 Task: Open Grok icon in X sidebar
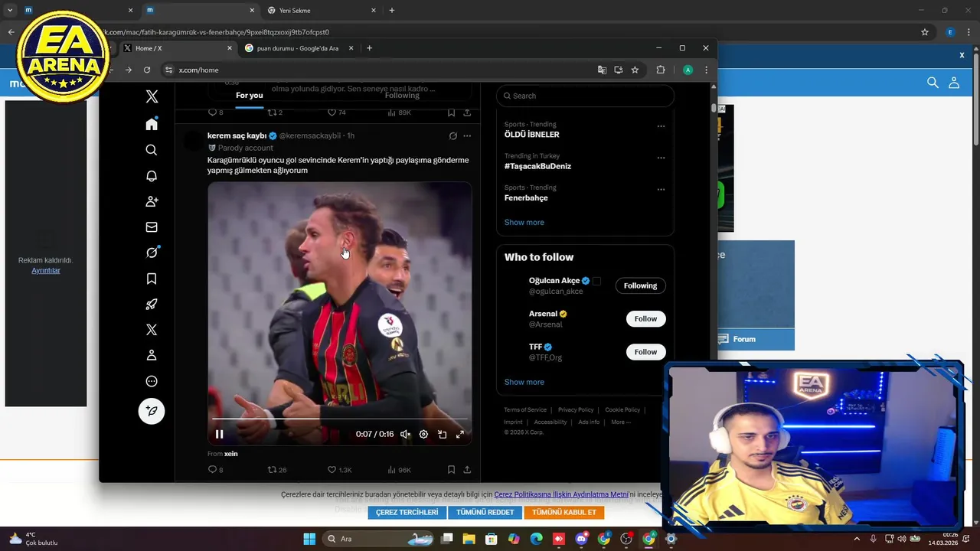[152, 253]
